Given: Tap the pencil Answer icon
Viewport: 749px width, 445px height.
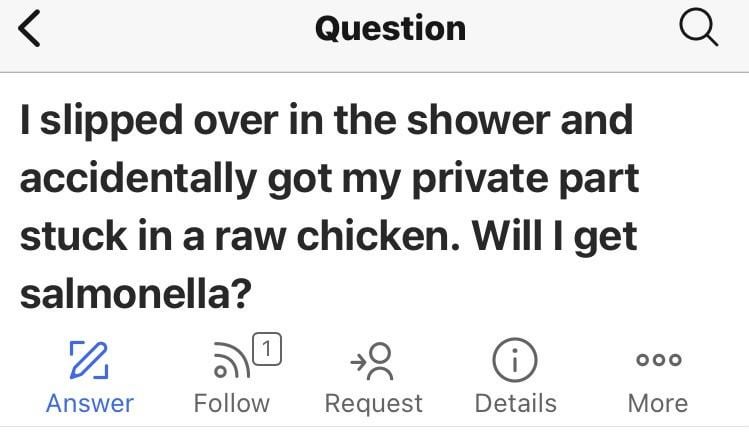Looking at the screenshot, I should click(89, 360).
